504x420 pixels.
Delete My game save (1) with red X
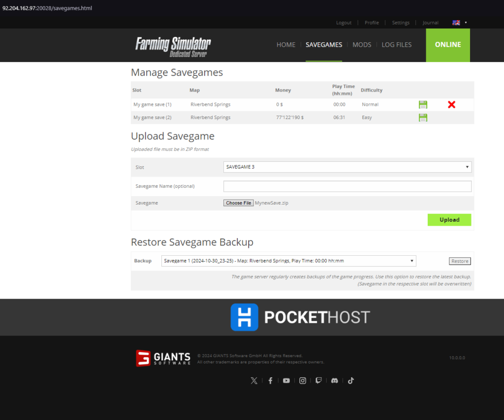pyautogui.click(x=452, y=105)
